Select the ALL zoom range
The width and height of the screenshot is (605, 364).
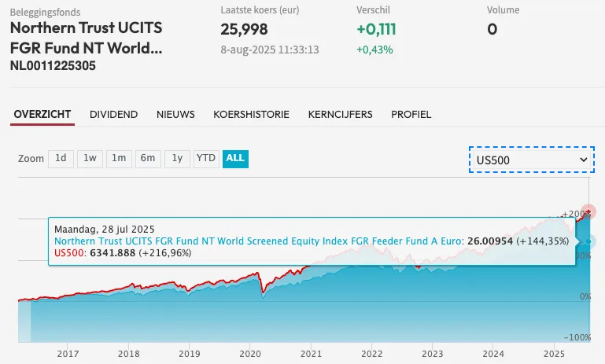(235, 159)
